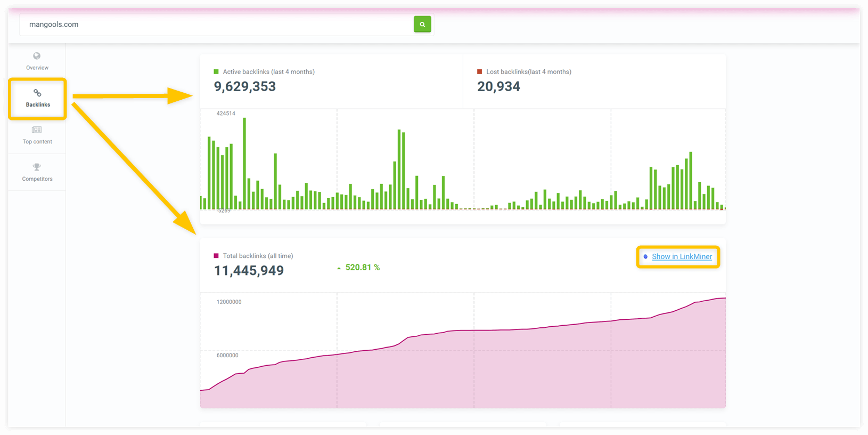
Task: Select the Top content label in sidebar
Action: 37,142
